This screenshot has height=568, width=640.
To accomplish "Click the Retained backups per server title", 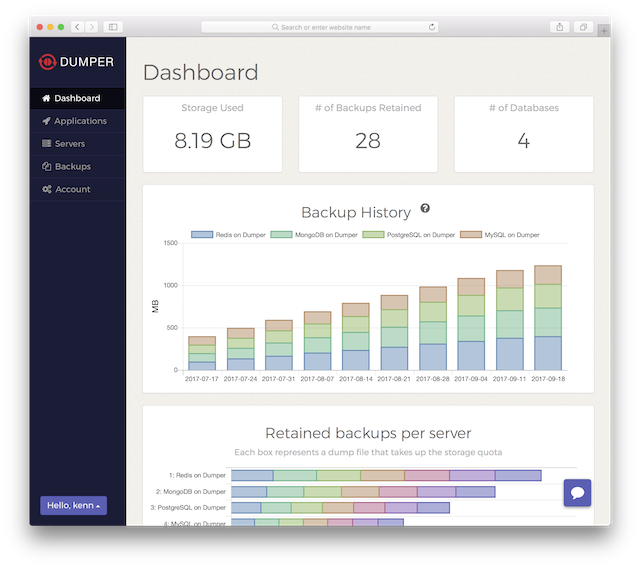I will point(368,433).
